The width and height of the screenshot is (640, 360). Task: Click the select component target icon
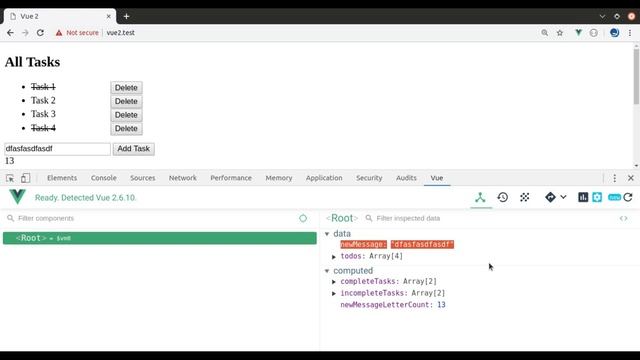click(303, 218)
